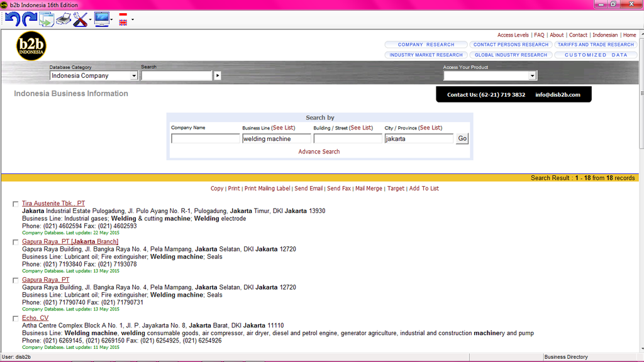
Task: Click the Access Levels link
Action: click(513, 35)
